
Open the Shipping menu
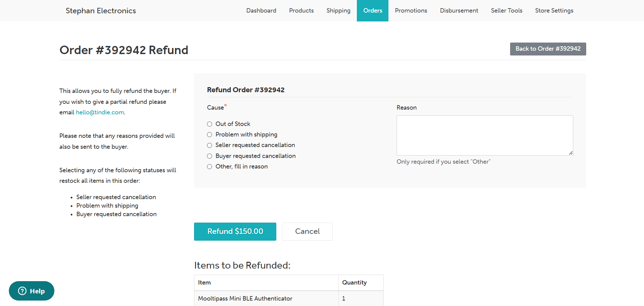(x=338, y=11)
